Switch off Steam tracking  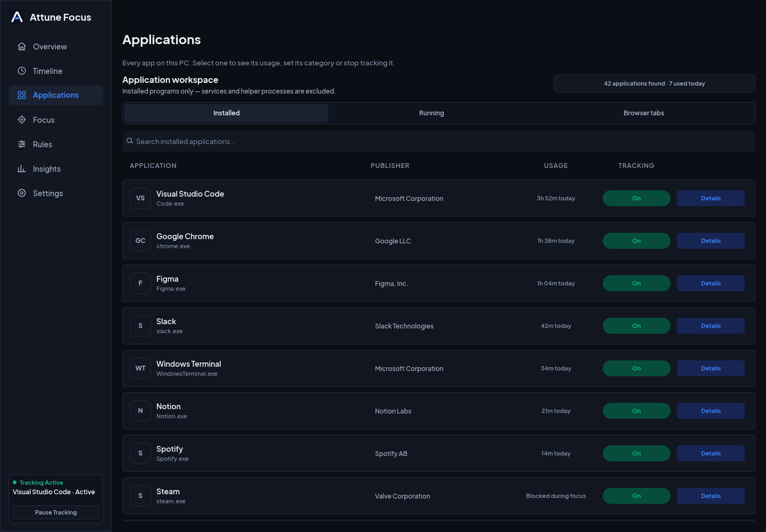(636, 496)
